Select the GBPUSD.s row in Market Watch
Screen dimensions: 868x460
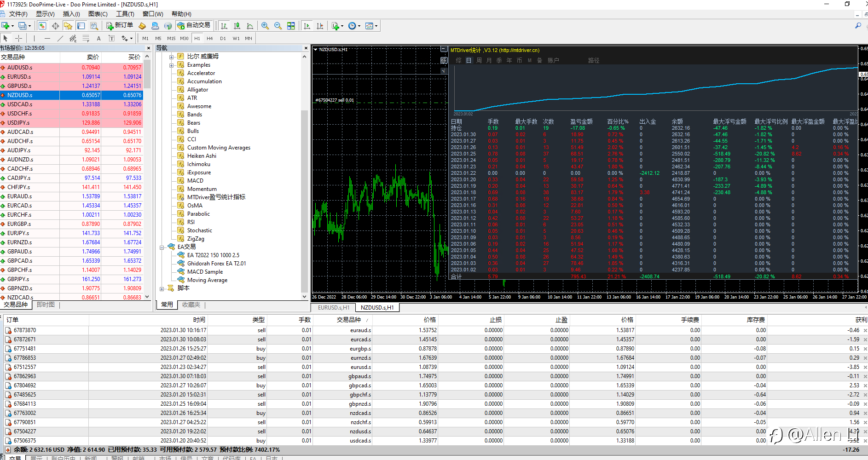click(x=19, y=86)
